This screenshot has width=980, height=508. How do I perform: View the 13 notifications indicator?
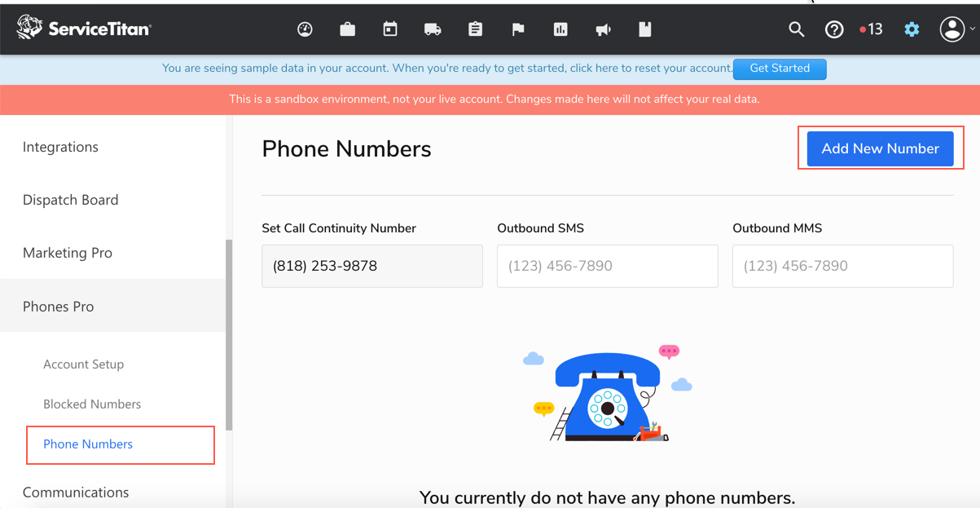(871, 29)
